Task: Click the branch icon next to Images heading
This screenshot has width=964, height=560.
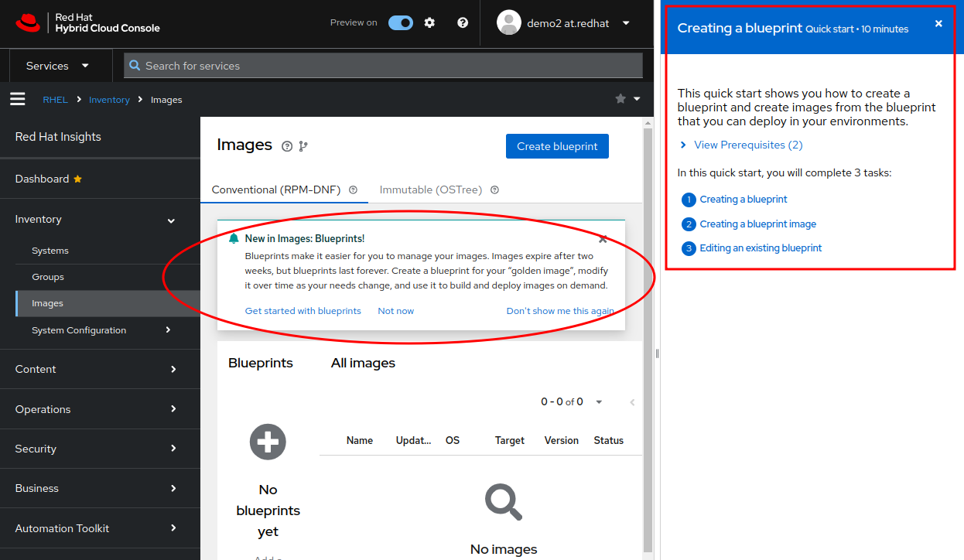Action: tap(303, 146)
